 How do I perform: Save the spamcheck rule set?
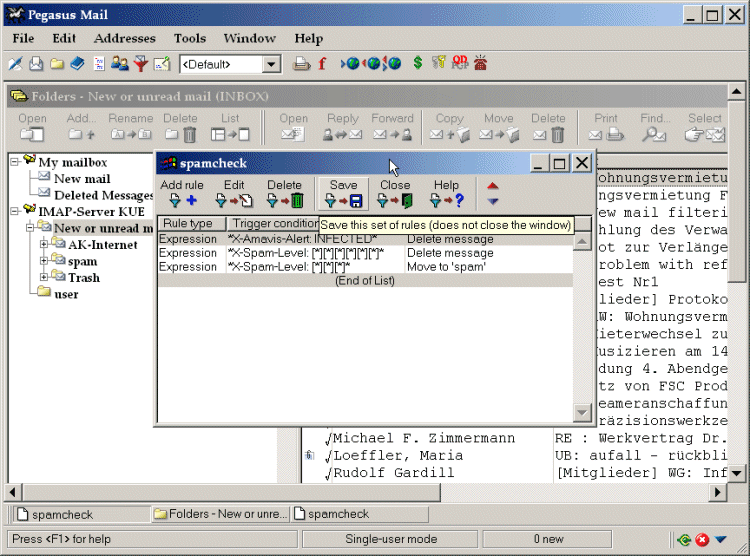(343, 193)
